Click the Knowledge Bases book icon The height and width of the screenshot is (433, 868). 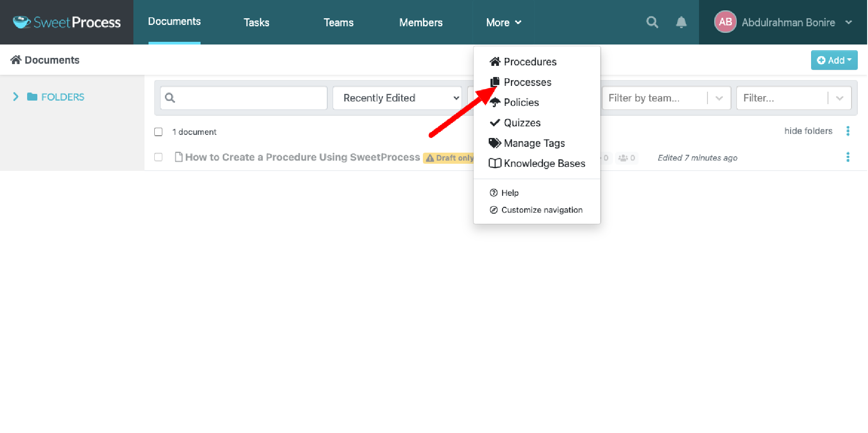coord(495,163)
